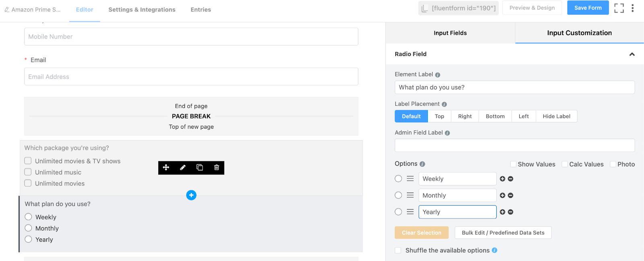Tick the Shuffle the available options checkbox
The image size is (644, 261).
[398, 251]
